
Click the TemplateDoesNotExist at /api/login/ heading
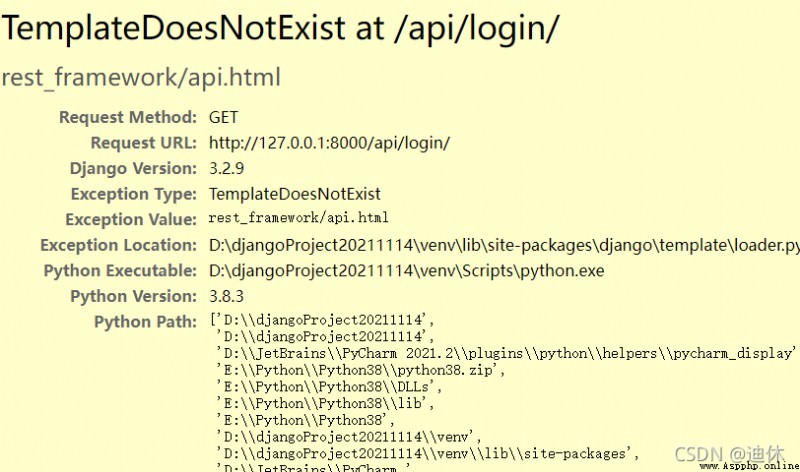click(x=281, y=28)
